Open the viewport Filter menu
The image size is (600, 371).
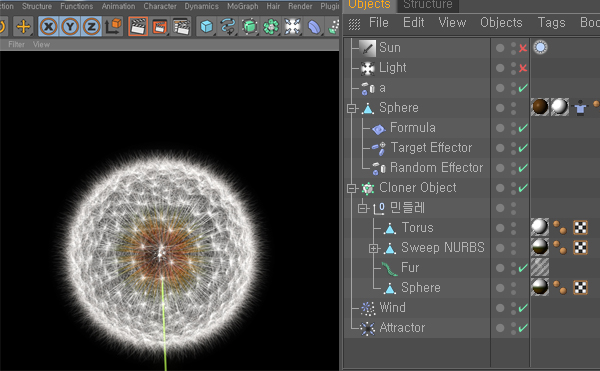tap(16, 44)
